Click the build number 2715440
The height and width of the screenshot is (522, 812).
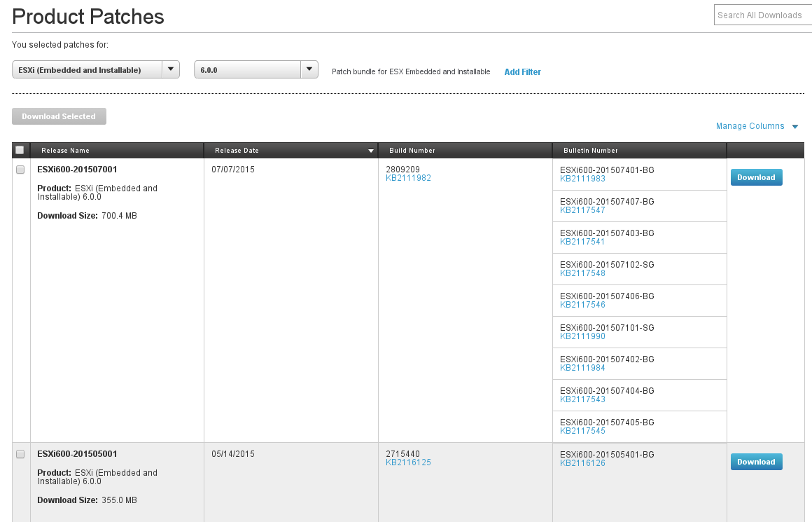pos(403,454)
